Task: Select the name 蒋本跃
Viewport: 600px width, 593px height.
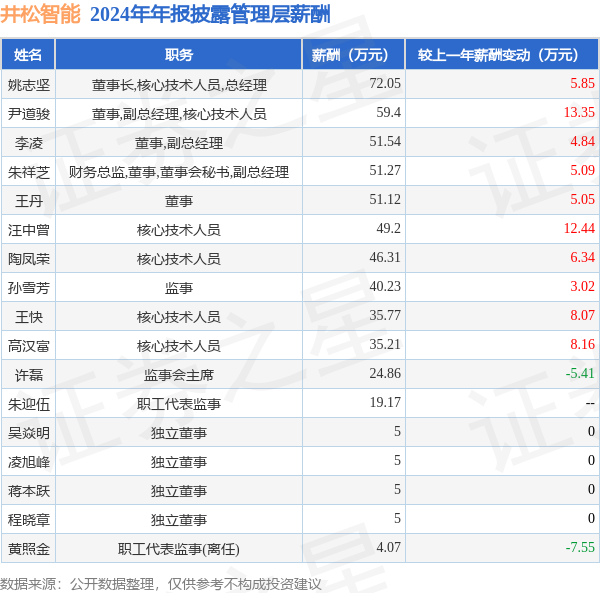Action: point(29,491)
